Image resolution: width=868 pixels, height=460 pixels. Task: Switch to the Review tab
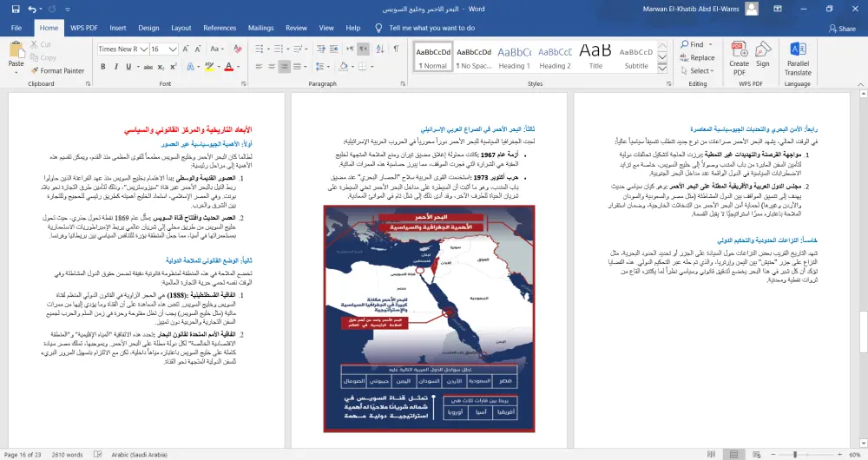tap(296, 28)
